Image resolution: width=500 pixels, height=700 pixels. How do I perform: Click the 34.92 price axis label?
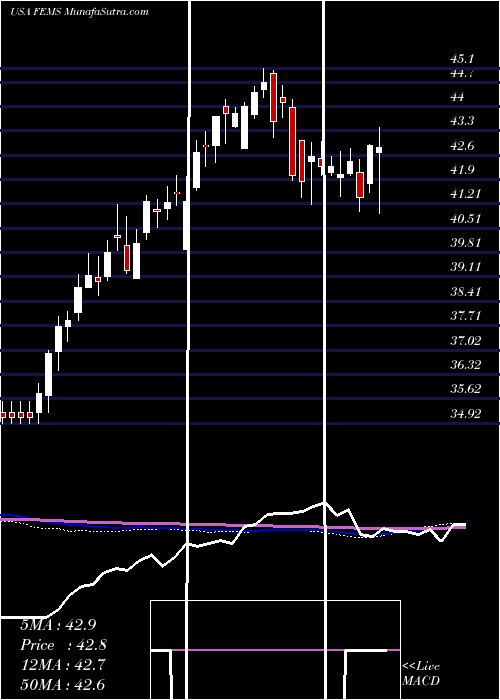(465, 413)
